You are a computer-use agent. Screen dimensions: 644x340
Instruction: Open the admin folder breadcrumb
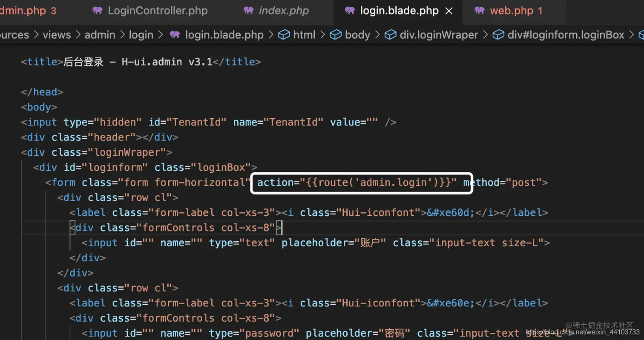(100, 34)
